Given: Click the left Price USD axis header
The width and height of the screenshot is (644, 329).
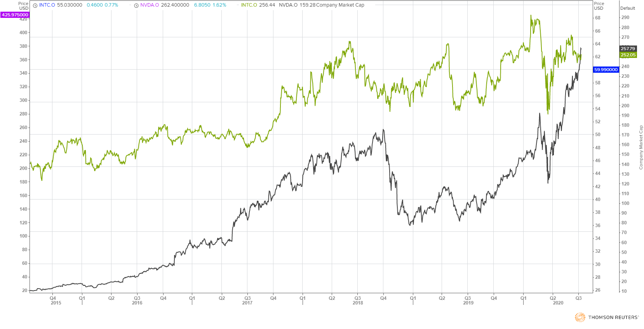Looking at the screenshot, I should [24, 6].
